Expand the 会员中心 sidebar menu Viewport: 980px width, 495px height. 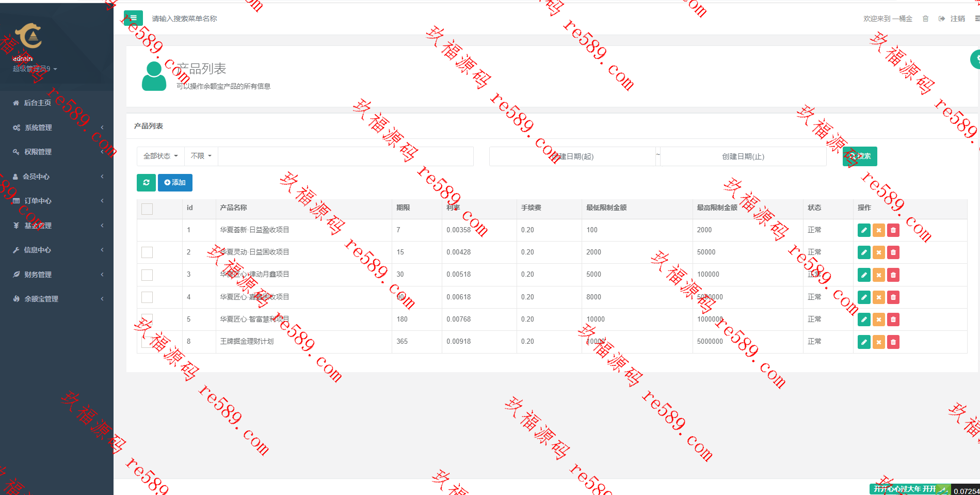(x=57, y=177)
